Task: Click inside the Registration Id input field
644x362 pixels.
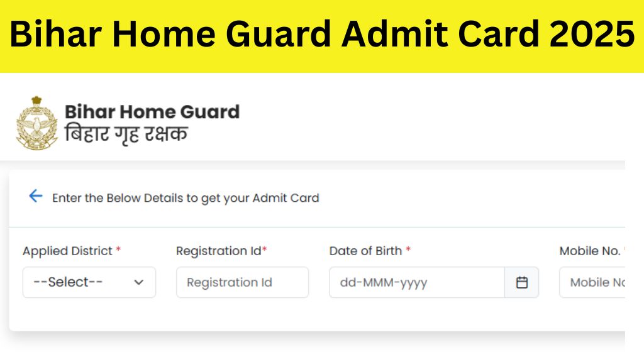Action: pyautogui.click(x=242, y=282)
